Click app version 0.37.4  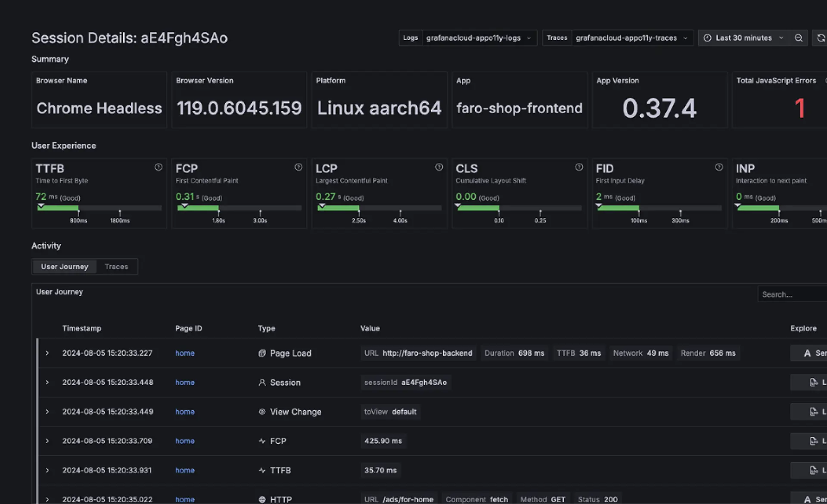coord(659,108)
